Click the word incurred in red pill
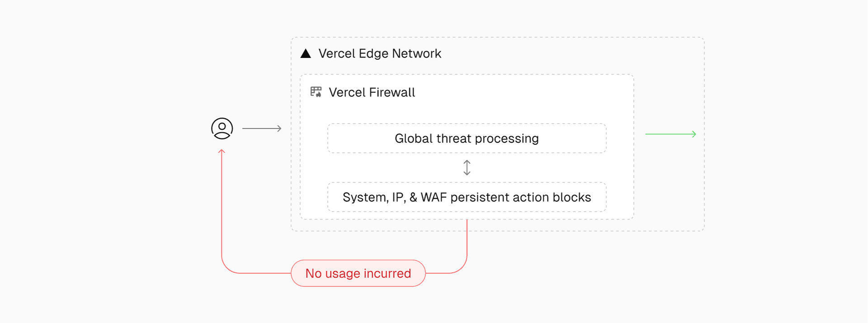 click(387, 273)
